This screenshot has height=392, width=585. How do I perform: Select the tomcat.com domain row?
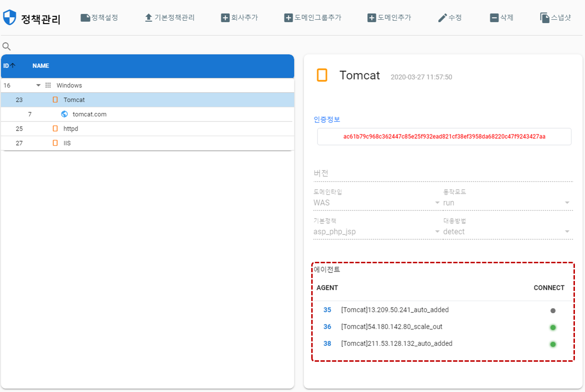[147, 114]
